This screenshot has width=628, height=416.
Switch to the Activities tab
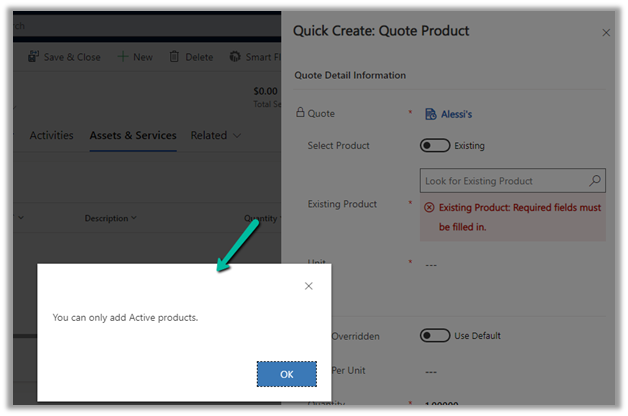tap(52, 135)
